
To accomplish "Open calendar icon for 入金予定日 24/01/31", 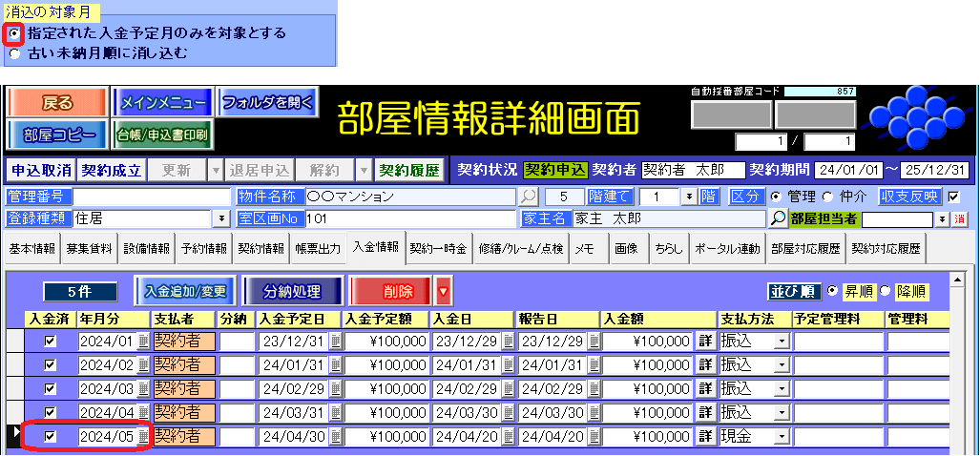I will tap(335, 364).
